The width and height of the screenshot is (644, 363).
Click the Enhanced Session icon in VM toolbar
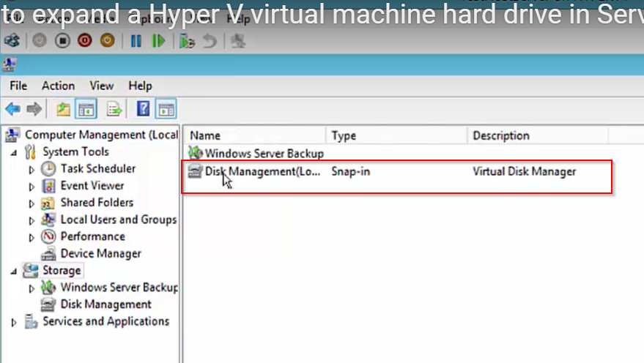coord(238,41)
